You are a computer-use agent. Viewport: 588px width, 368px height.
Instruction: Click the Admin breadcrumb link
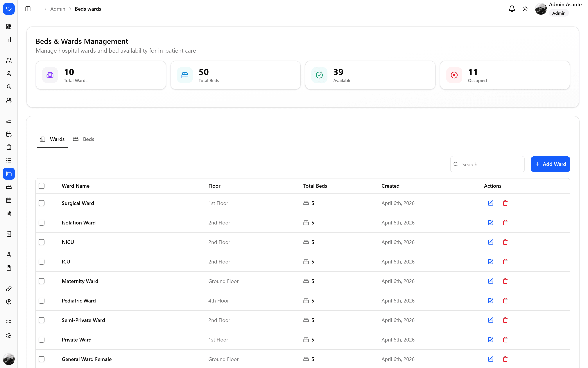click(x=58, y=9)
